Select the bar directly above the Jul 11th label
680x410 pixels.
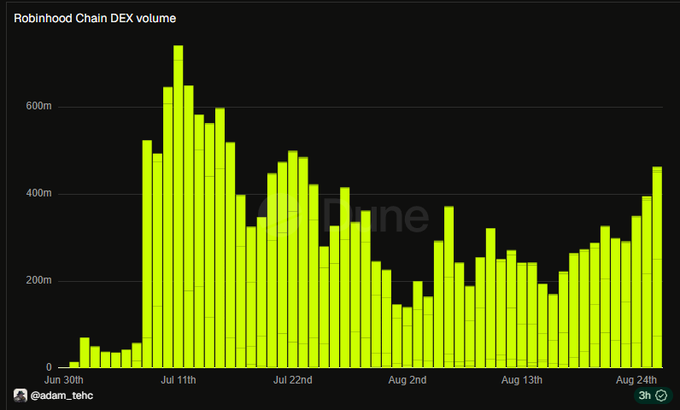point(178,207)
